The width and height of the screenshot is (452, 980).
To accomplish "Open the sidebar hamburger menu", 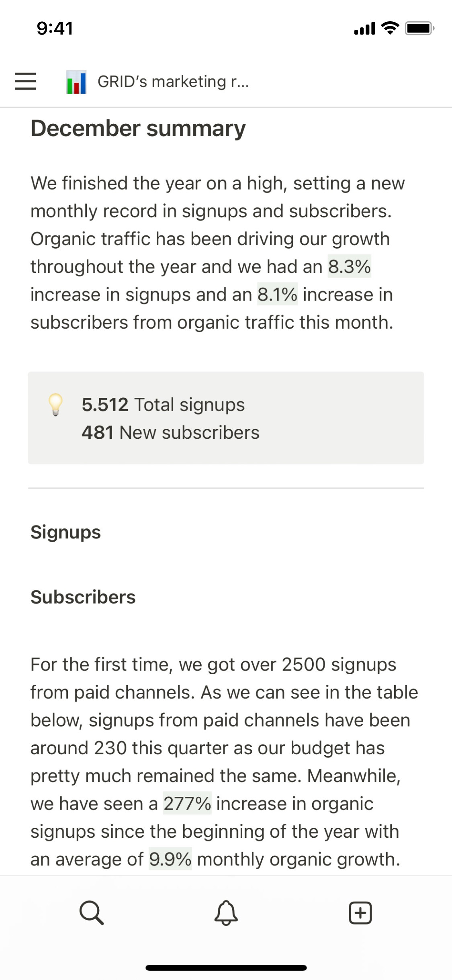I will tap(25, 81).
